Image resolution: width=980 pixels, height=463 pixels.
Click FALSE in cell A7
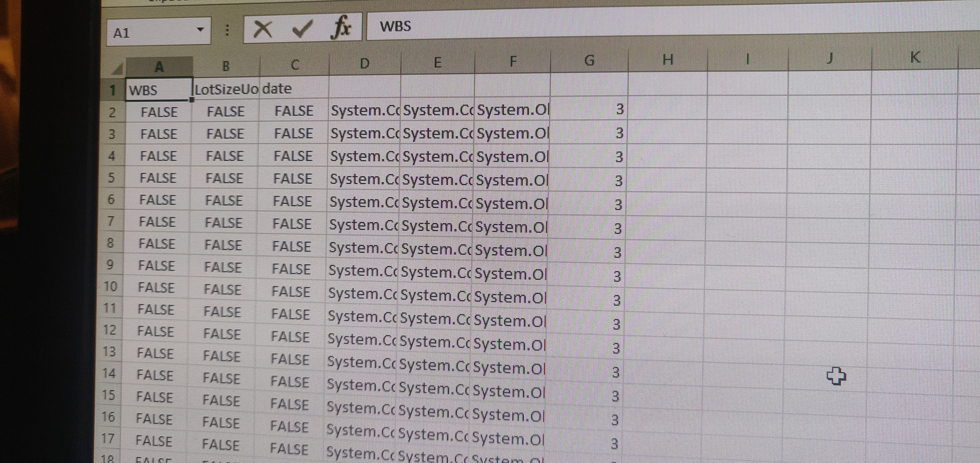click(x=157, y=221)
